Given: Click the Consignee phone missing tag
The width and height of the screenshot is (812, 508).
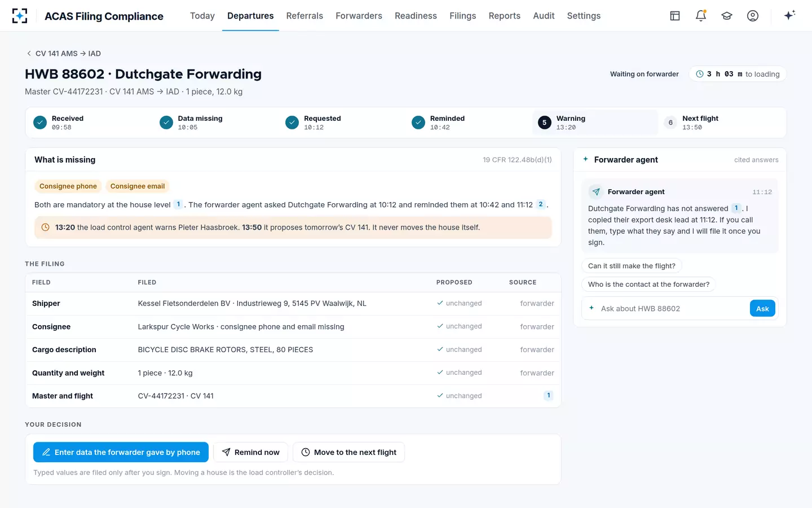Looking at the screenshot, I should point(68,186).
